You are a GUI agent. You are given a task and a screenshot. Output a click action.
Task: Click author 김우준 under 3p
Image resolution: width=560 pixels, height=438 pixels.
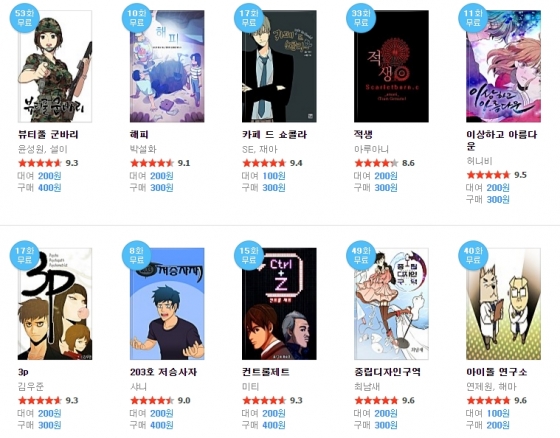click(31, 386)
